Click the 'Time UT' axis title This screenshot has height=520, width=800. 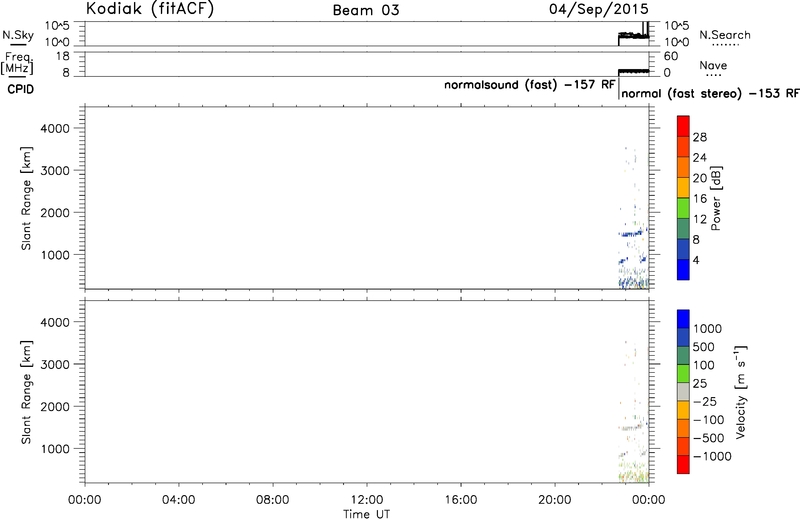point(366,513)
